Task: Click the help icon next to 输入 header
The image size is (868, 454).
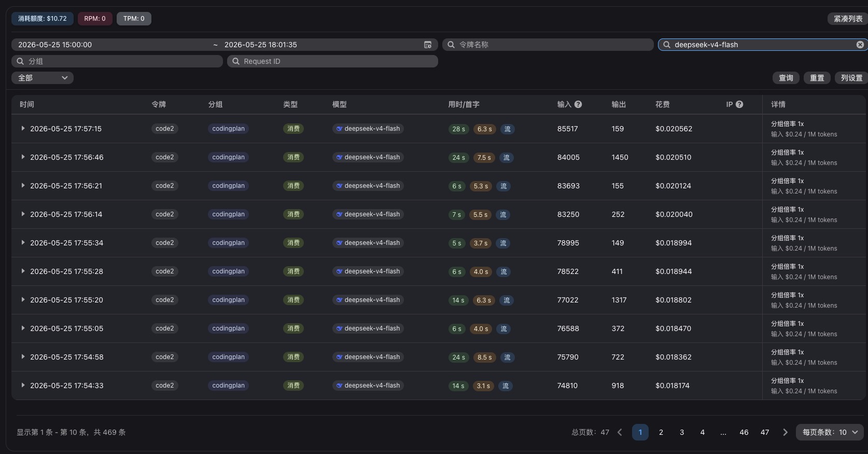Action: coord(578,104)
